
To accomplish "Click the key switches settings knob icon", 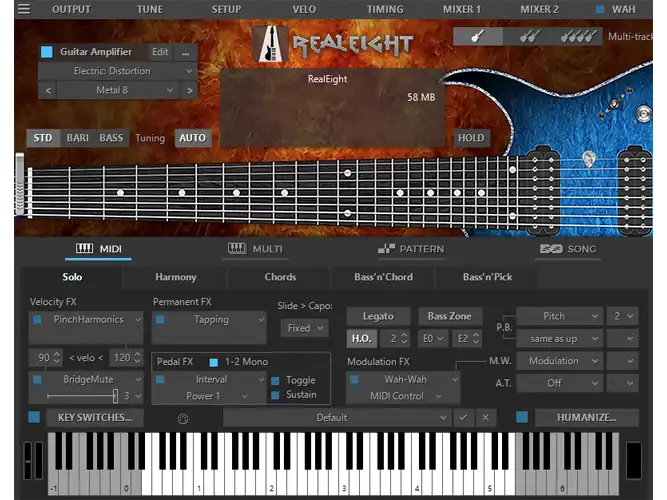I will (182, 419).
